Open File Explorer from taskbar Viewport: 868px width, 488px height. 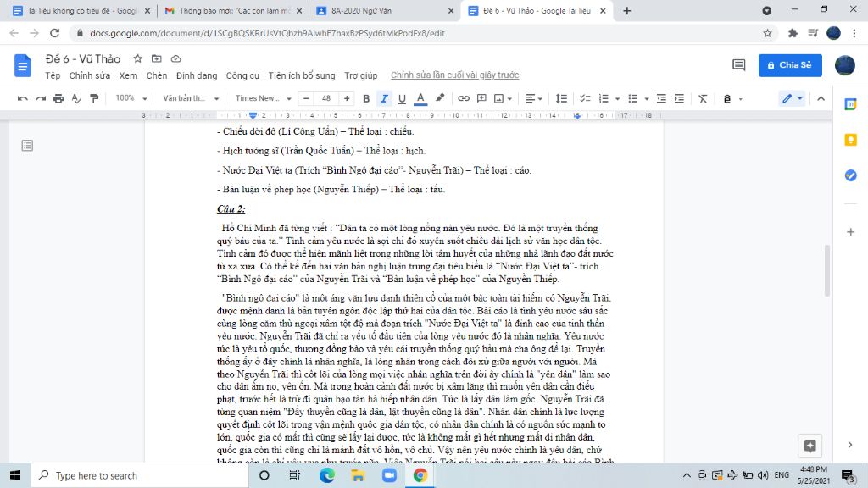click(358, 475)
